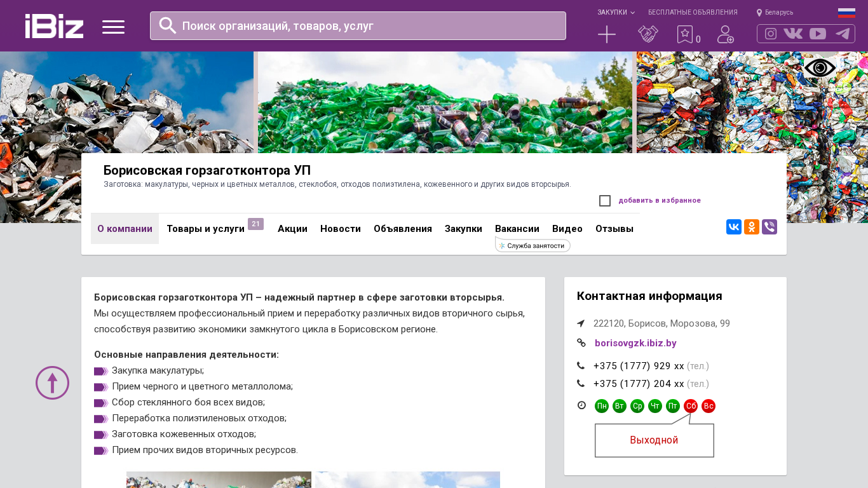Click the 'БЕСПЛАТНЫЕ ОБЪЯВЛЕНИЯ' link
Image resolution: width=868 pixels, height=488 pixels.
point(693,13)
